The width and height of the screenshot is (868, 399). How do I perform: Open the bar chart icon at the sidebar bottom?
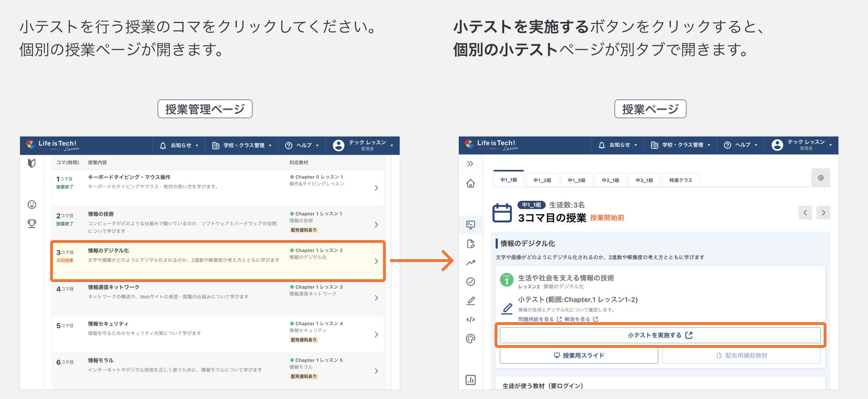[x=471, y=380]
